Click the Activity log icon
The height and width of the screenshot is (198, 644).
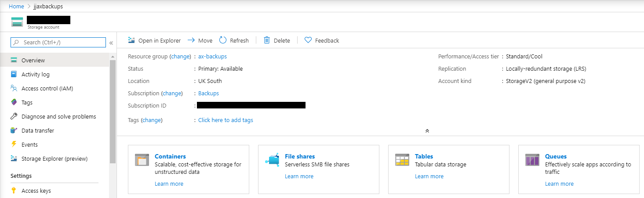[x=14, y=74]
